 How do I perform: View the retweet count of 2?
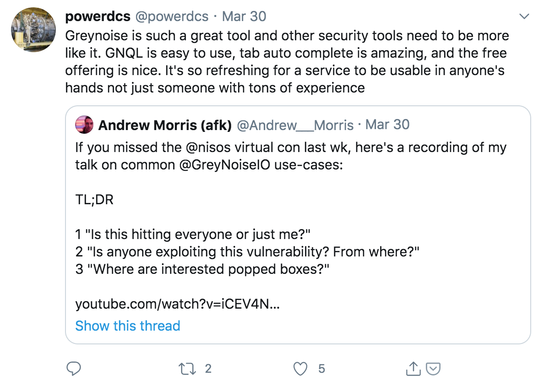click(208, 369)
